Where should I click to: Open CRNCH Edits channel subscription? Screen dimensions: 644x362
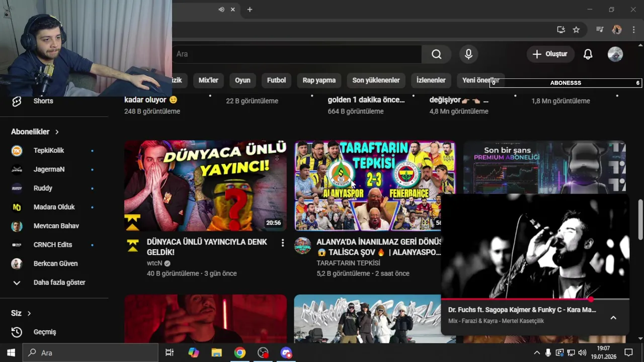54,245
